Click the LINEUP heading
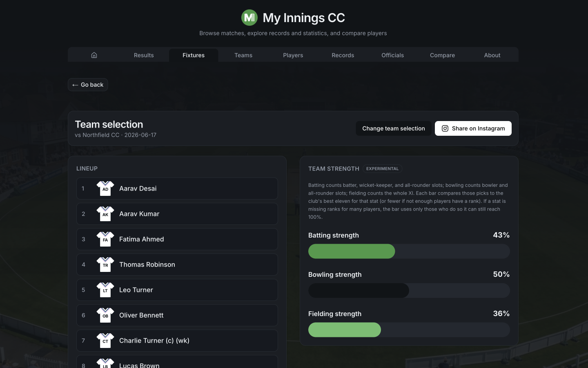The height and width of the screenshot is (368, 588). tap(87, 168)
